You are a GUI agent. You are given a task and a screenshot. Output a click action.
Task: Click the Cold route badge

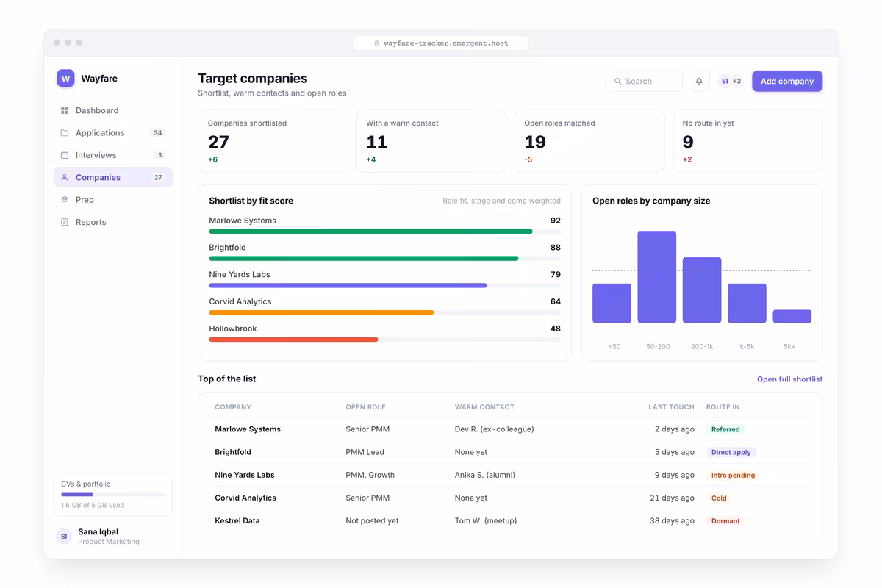[719, 498]
